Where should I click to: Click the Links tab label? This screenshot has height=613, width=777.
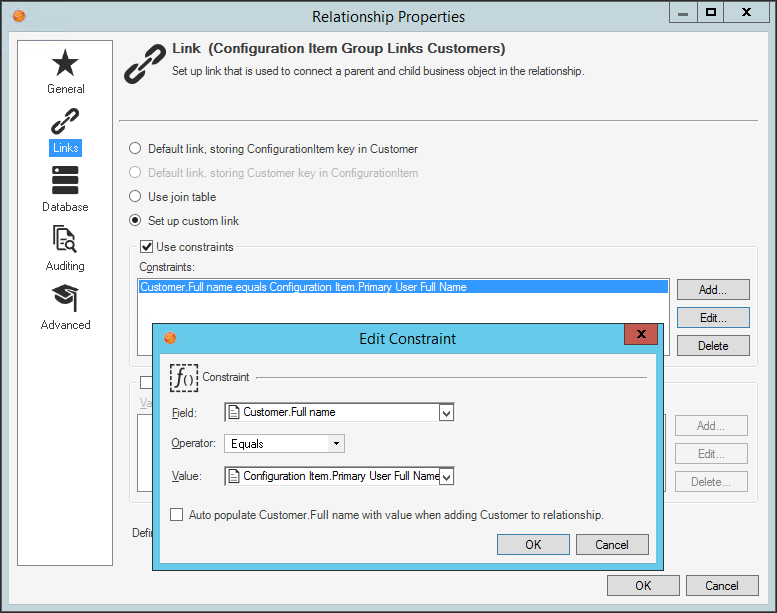point(65,148)
